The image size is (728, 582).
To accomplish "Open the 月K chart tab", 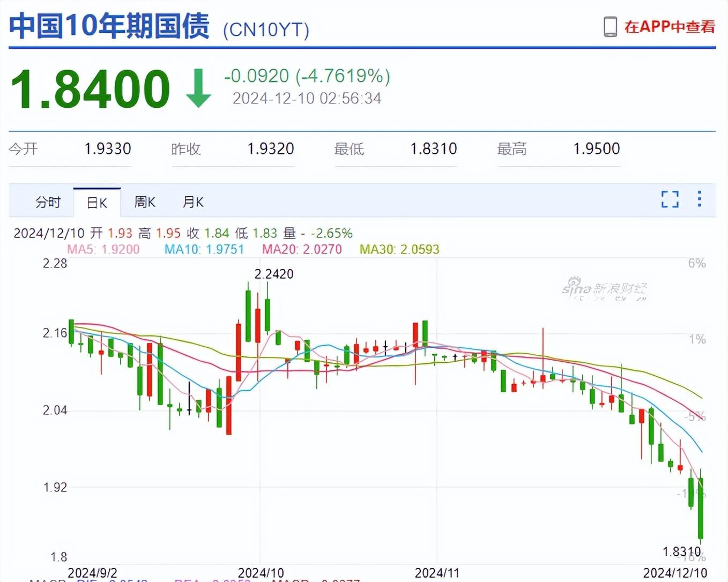I will [x=193, y=202].
